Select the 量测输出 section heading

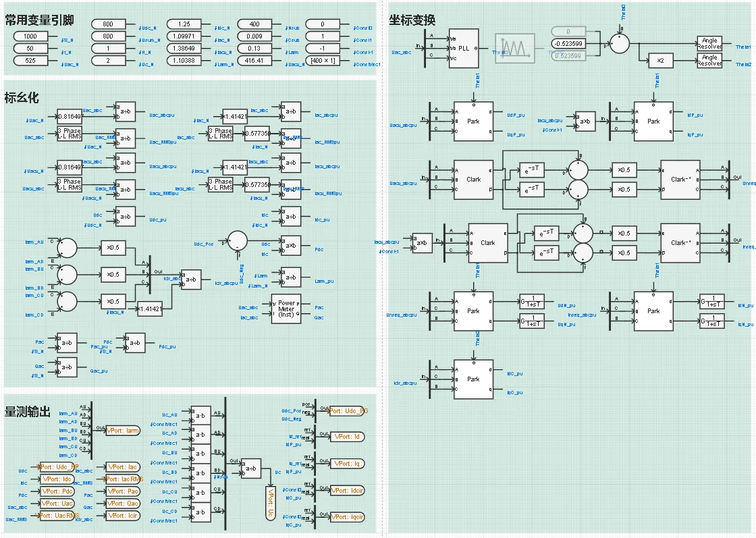click(x=27, y=411)
